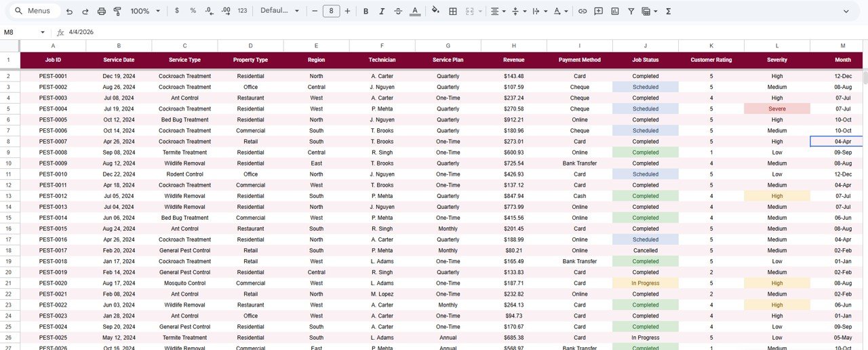Toggle strikethrough formatting

(x=398, y=12)
